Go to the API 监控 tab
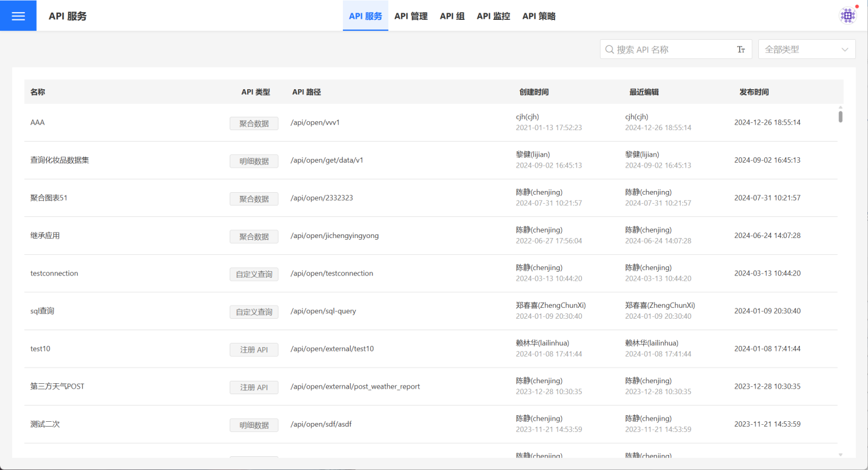Image resolution: width=868 pixels, height=470 pixels. [x=493, y=16]
